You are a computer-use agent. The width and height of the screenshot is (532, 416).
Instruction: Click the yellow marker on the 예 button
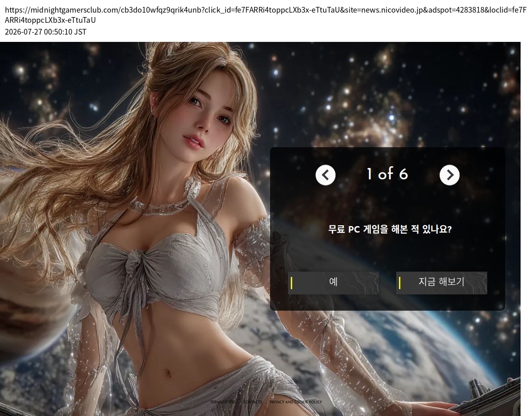(291, 283)
